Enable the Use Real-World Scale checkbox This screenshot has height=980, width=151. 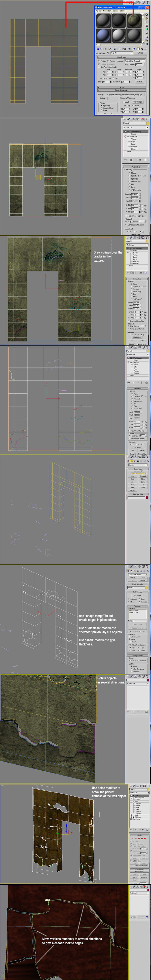pyautogui.click(x=99, y=67)
